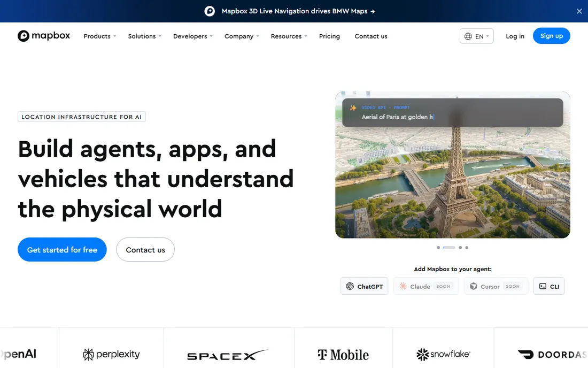The height and width of the screenshot is (368, 588).
Task: Click the Log in link
Action: pos(515,36)
